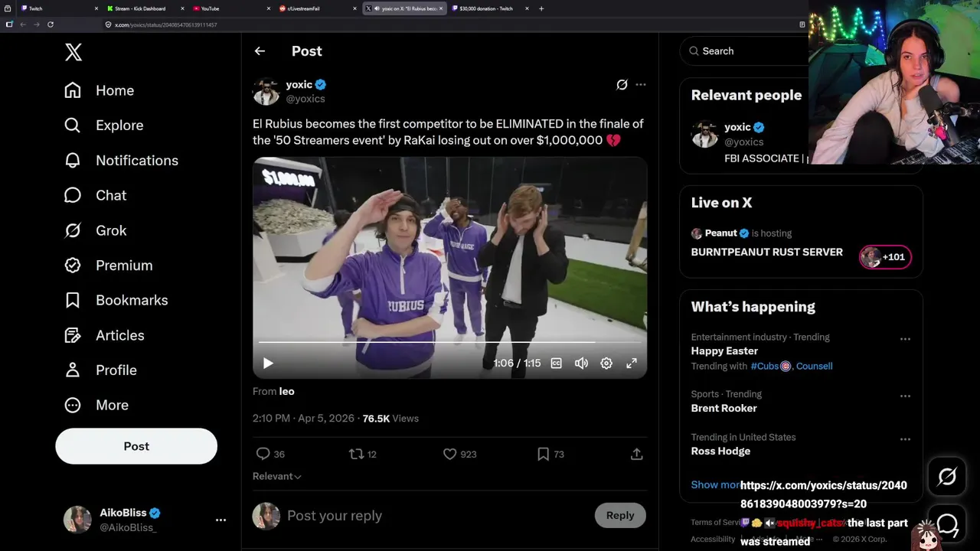Open yoxic's profile from post author name
The image size is (980, 551).
(299, 85)
